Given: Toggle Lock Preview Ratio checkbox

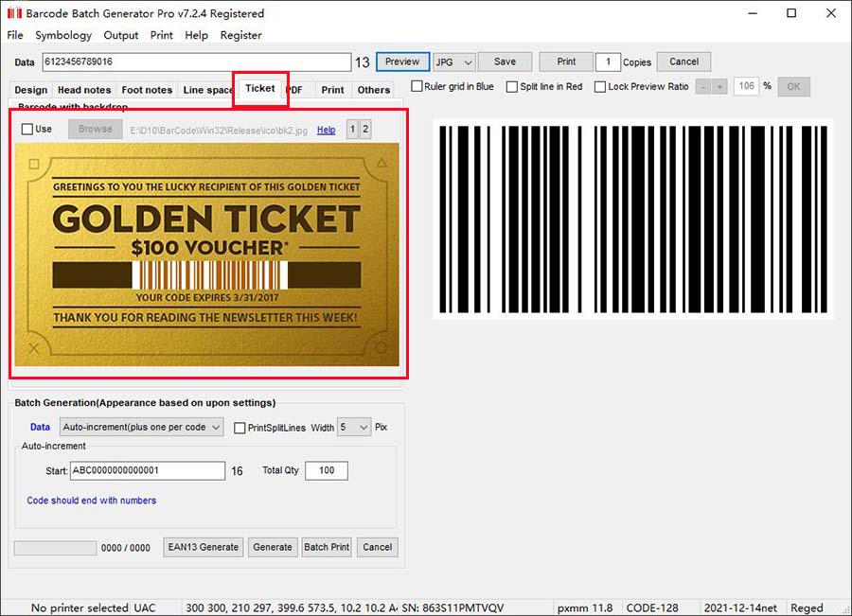Looking at the screenshot, I should point(600,86).
